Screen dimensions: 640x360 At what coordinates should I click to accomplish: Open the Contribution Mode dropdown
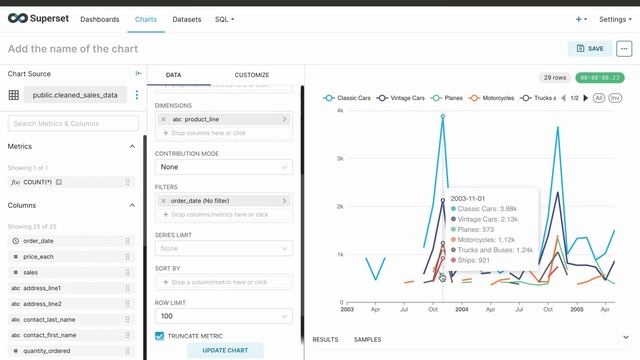click(224, 167)
